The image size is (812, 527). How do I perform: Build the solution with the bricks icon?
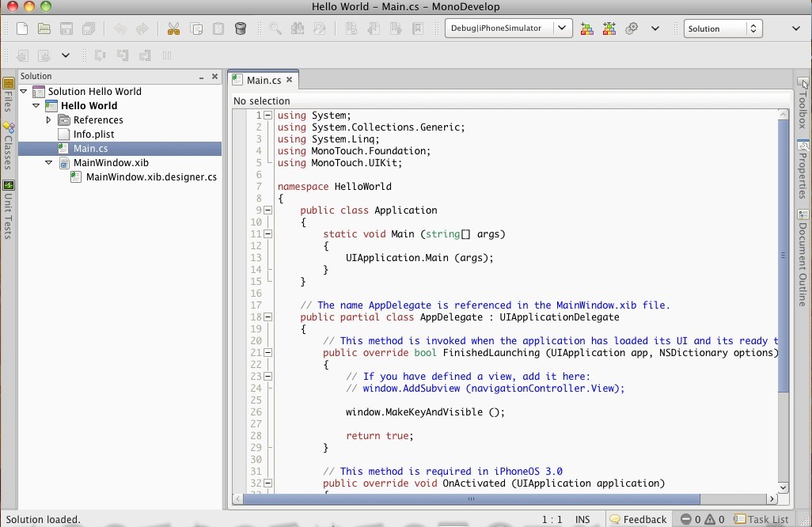tap(586, 28)
